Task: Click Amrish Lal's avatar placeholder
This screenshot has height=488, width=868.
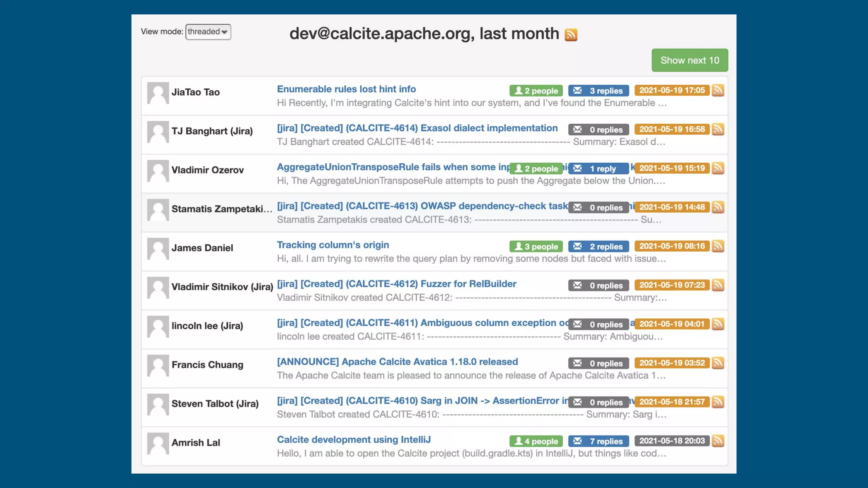Action: 158,444
